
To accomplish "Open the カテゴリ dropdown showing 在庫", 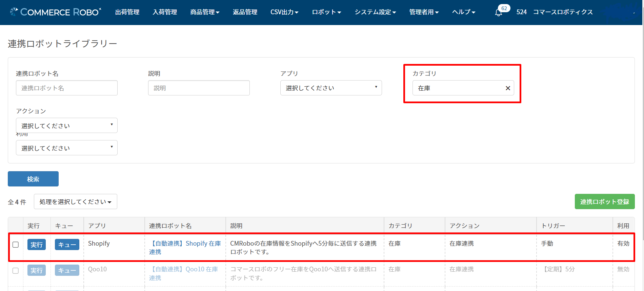I will pyautogui.click(x=463, y=88).
